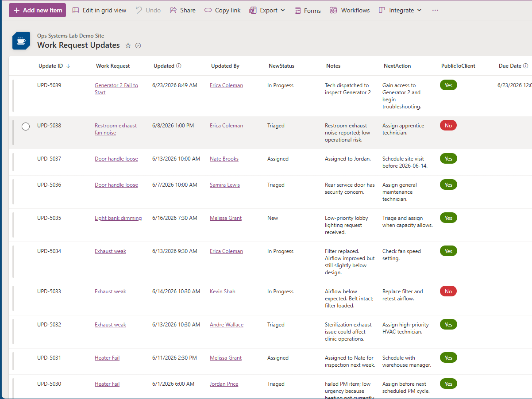Favorite the list with star icon
This screenshot has height=399, width=532.
128,46
